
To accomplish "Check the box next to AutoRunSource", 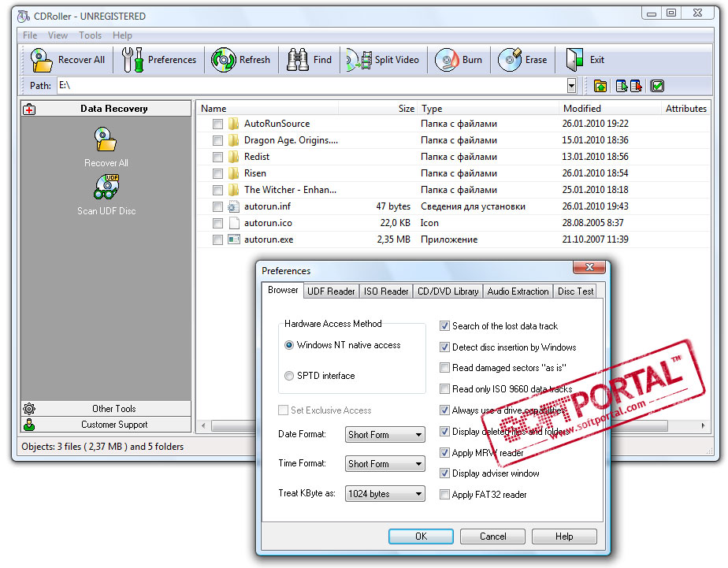I will point(217,124).
